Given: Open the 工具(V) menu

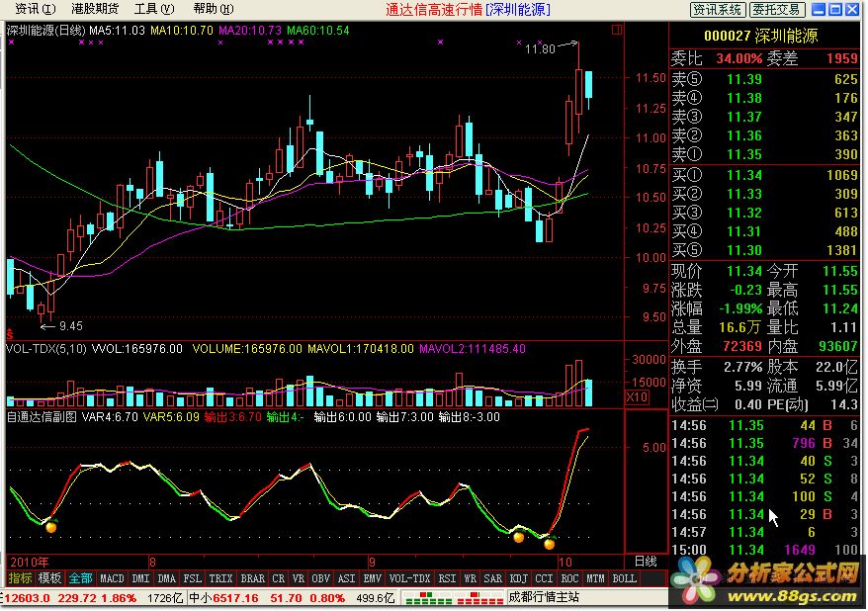Looking at the screenshot, I should pos(154,9).
